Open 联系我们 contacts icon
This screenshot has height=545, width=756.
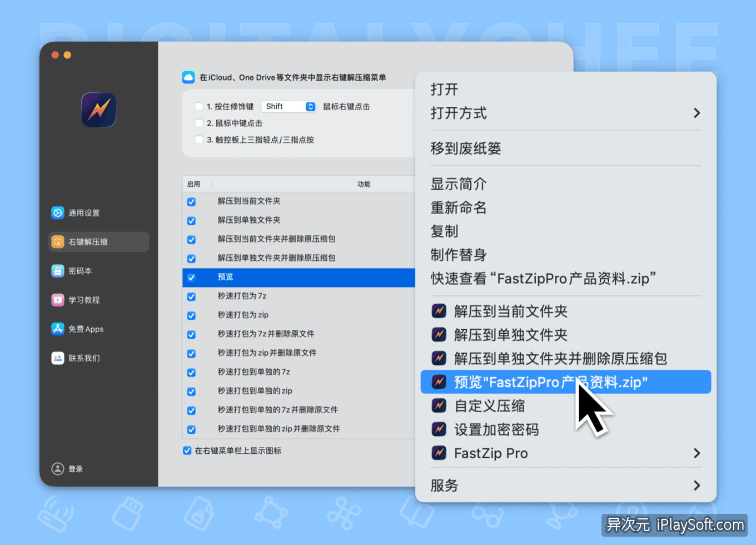pos(58,358)
